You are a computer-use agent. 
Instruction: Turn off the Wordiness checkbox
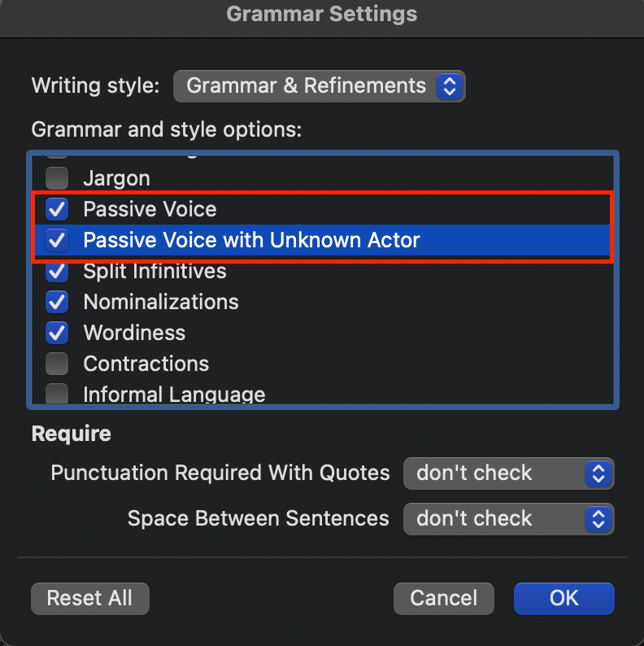[57, 333]
